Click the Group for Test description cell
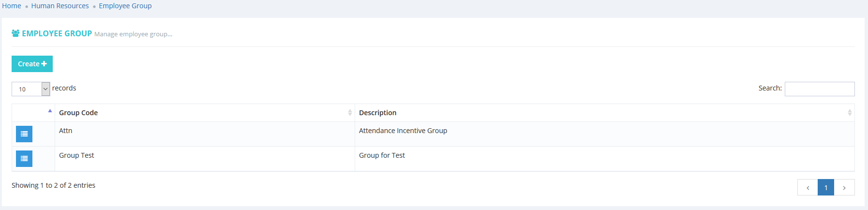 [382, 155]
